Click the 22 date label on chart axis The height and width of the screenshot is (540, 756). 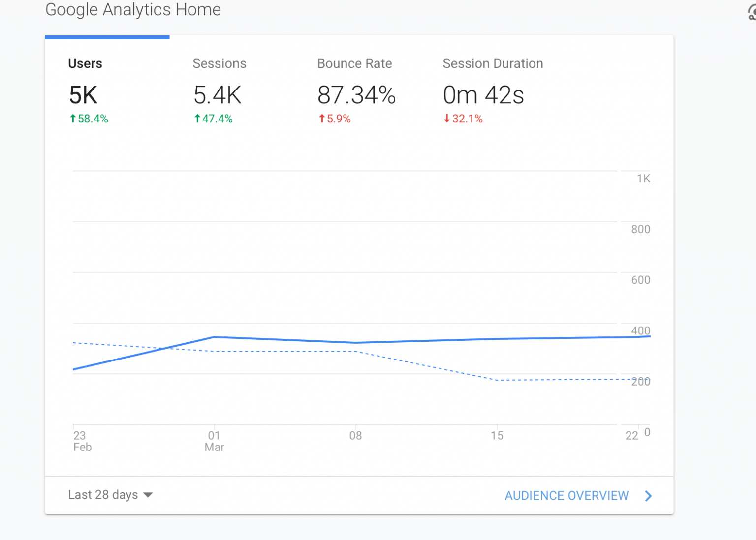pyautogui.click(x=631, y=436)
